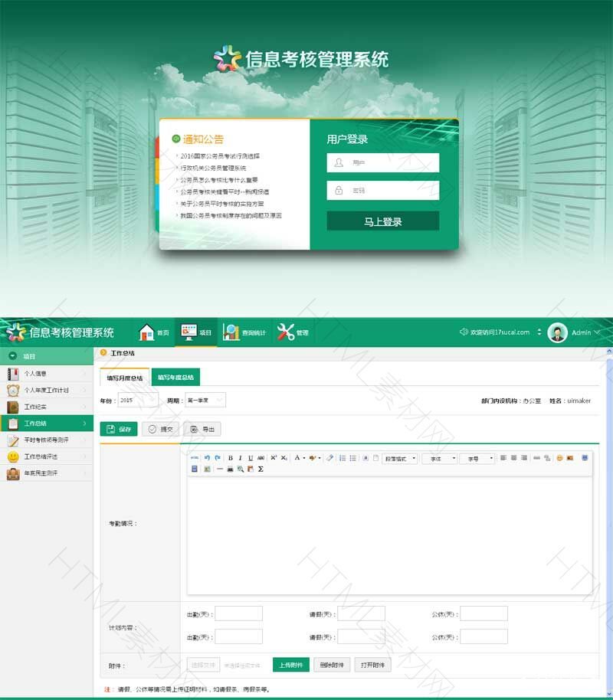
Task: Apply italic formatting in the editor
Action: pyautogui.click(x=240, y=458)
